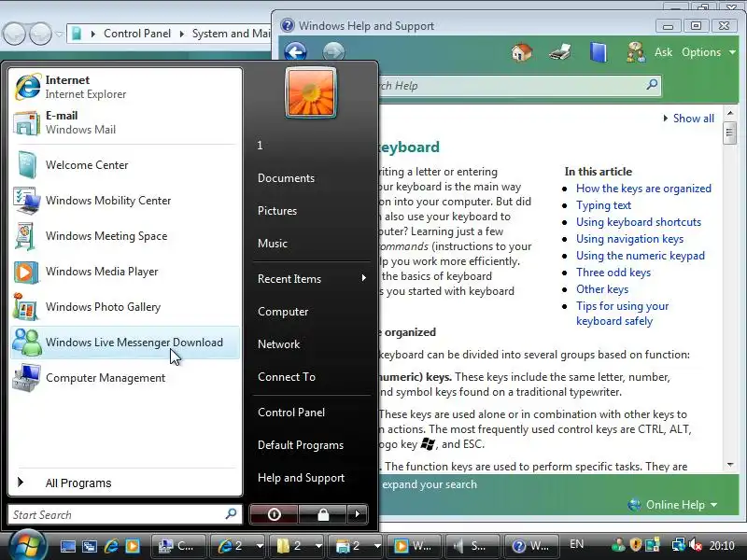Browse Help with the blue book icon

pyautogui.click(x=599, y=52)
